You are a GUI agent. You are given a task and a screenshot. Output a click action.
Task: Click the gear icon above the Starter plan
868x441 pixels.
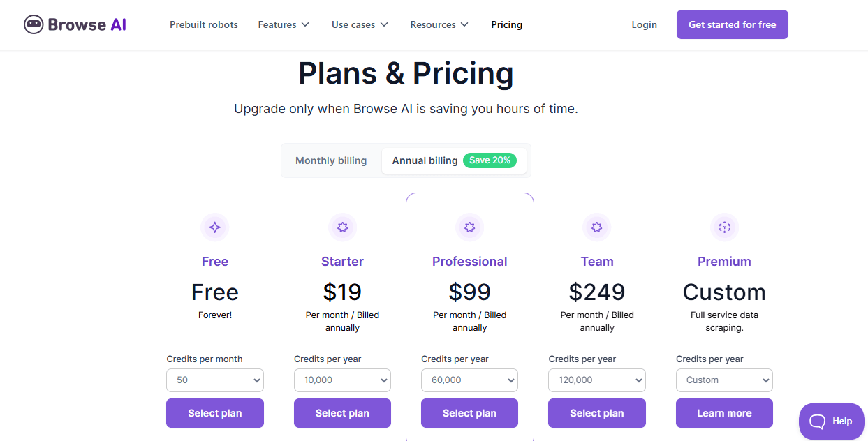tap(342, 227)
